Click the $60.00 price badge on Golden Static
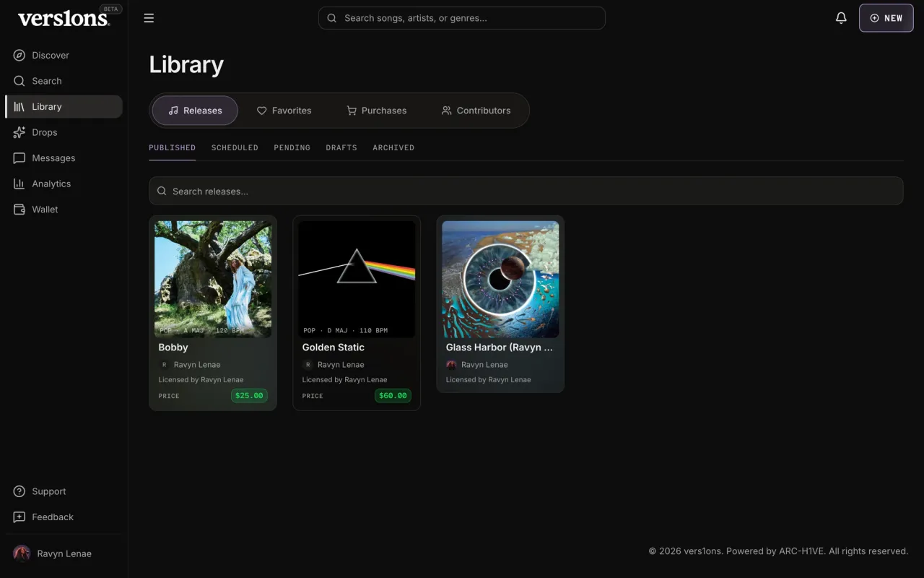Screen dimensions: 924x578 pyautogui.click(x=393, y=396)
